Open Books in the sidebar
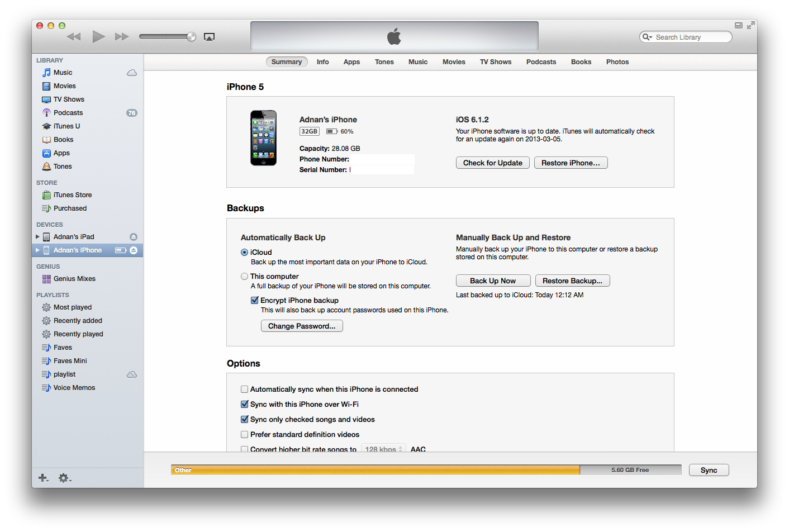Screen dimensions: 789x532 [x=63, y=140]
